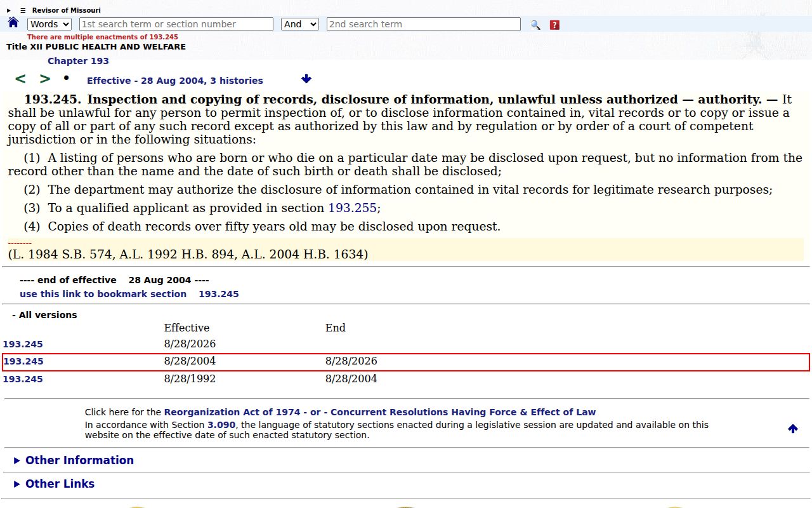Go to the Revisor home page icon
812x508 pixels.
pos(13,23)
